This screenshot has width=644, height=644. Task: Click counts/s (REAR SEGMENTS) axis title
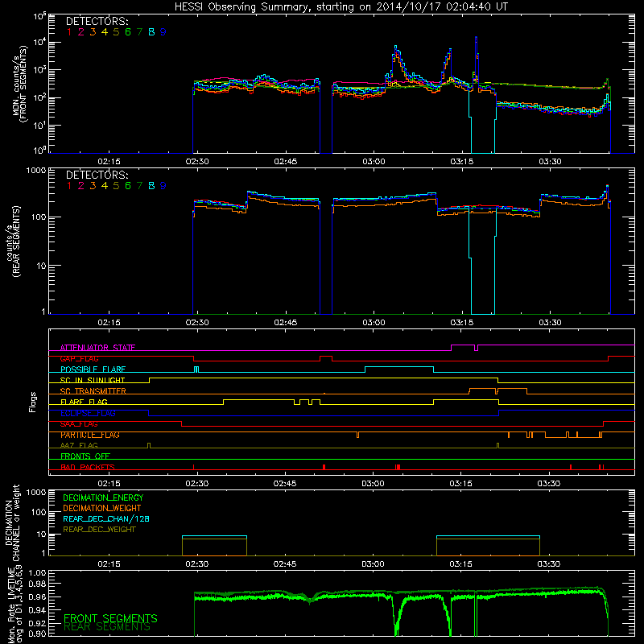(12, 242)
